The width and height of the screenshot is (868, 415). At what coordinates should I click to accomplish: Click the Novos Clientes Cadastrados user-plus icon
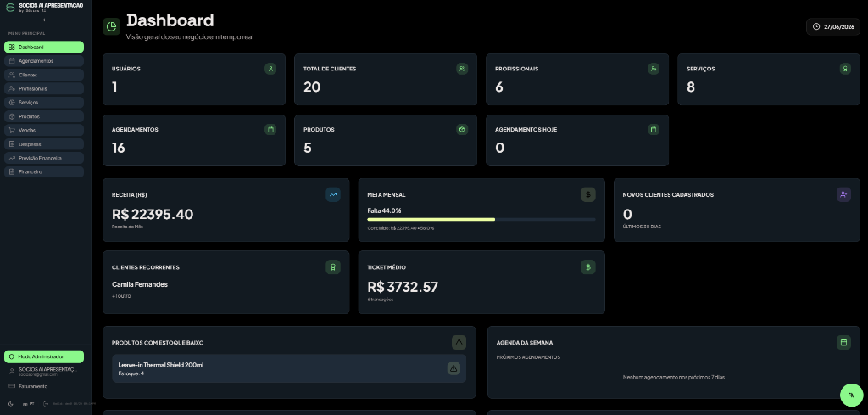(x=843, y=194)
